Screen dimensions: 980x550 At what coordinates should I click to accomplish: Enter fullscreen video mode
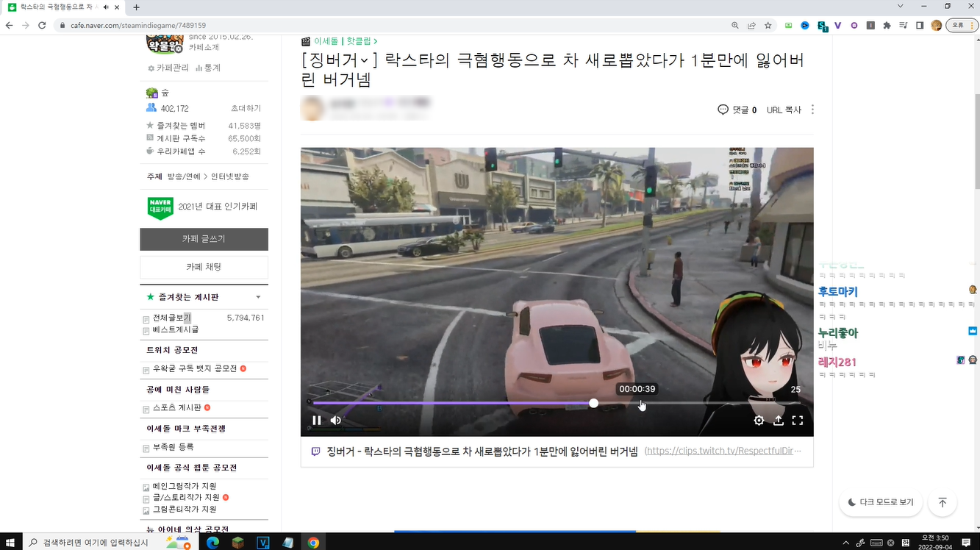pyautogui.click(x=797, y=421)
